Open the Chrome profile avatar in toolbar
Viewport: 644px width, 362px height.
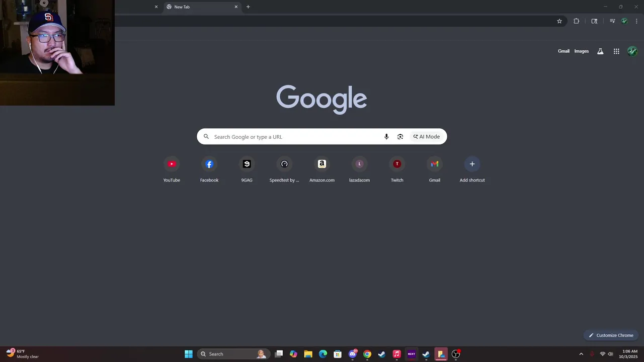pos(624,21)
